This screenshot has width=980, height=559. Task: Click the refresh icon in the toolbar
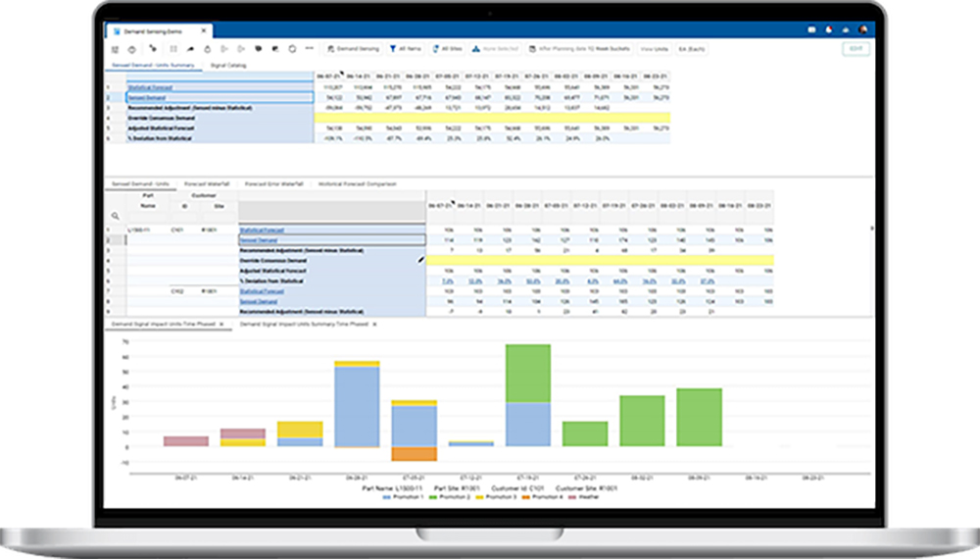294,47
